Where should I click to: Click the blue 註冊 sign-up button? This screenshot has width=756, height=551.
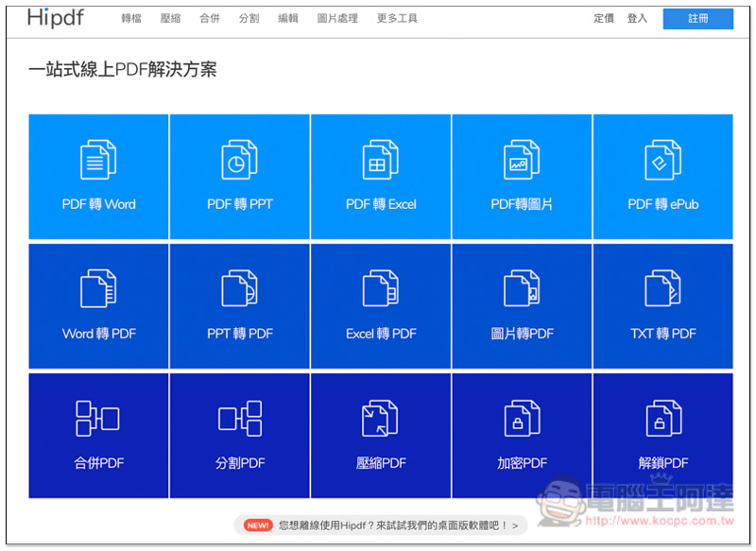[x=698, y=19]
